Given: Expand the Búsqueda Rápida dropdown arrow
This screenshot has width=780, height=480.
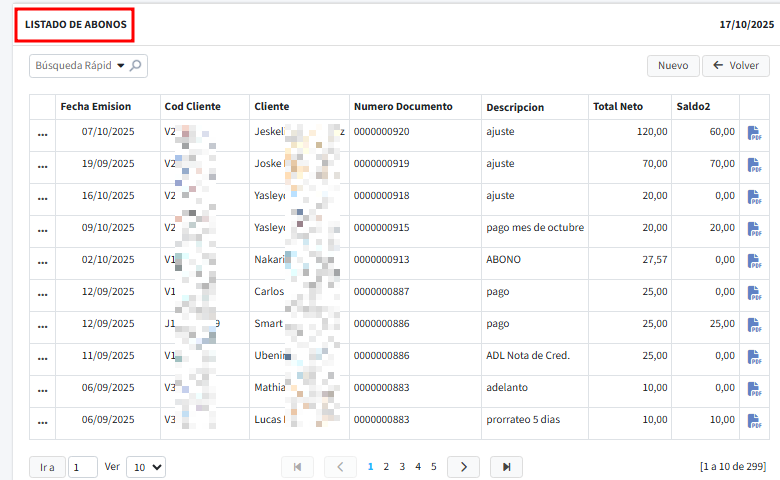Looking at the screenshot, I should [x=121, y=66].
